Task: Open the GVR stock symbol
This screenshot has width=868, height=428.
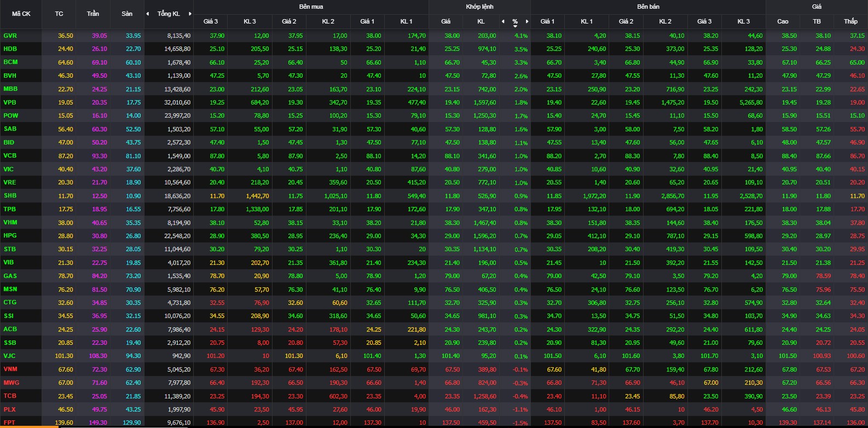Action: pos(10,36)
